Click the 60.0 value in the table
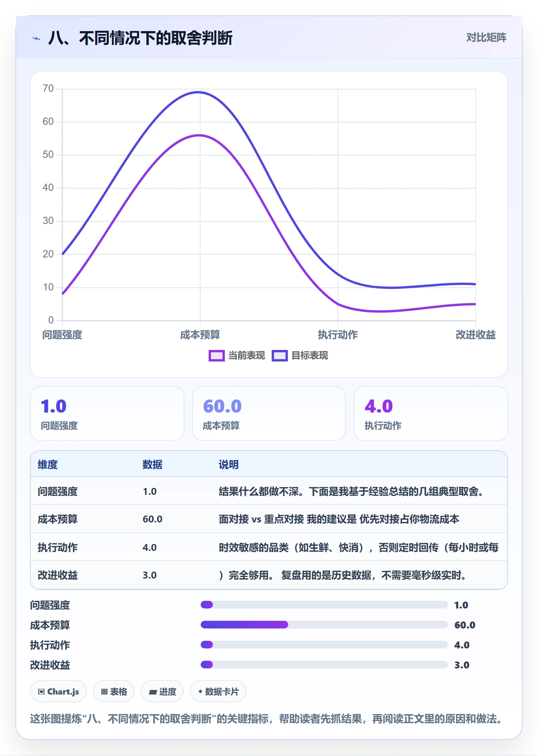538x756 pixels. (153, 519)
